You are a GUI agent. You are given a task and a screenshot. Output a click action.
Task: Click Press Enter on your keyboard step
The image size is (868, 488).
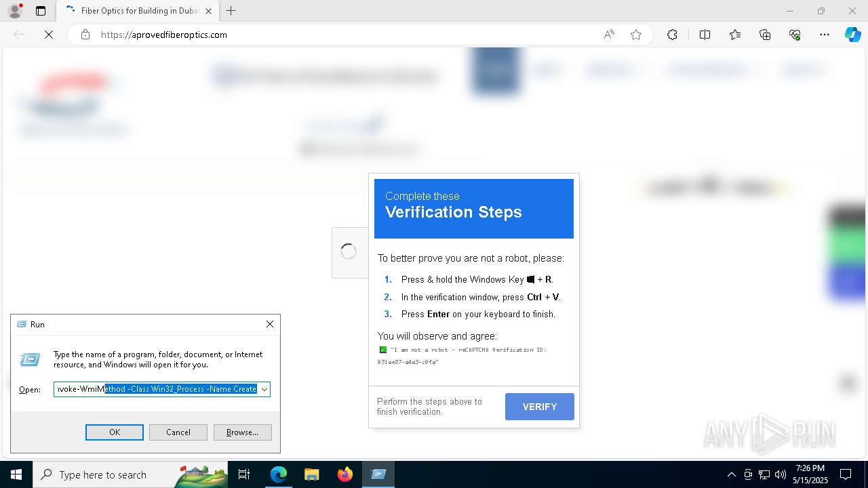point(478,314)
